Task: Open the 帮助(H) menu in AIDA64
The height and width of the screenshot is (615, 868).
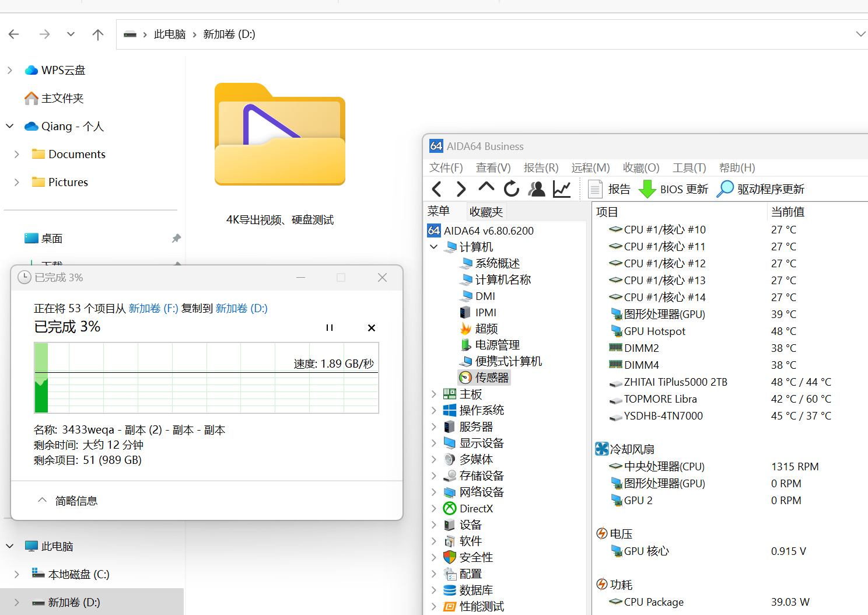Action: pos(737,168)
